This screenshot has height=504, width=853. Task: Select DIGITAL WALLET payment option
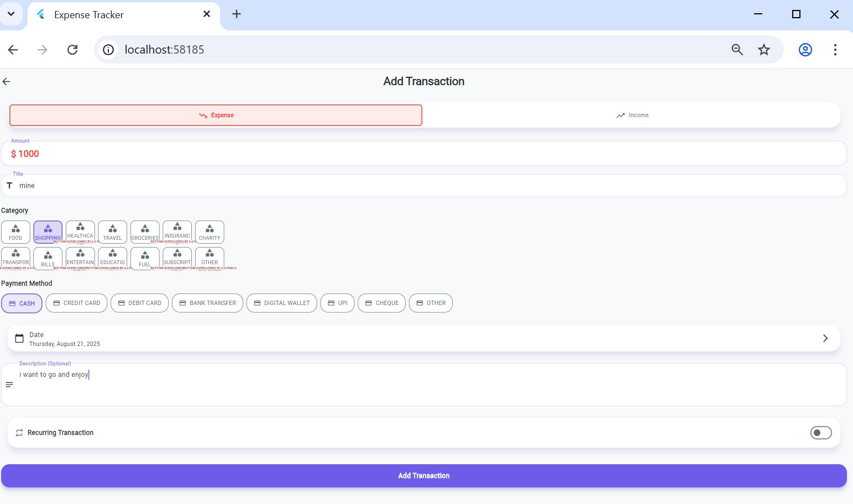281,303
